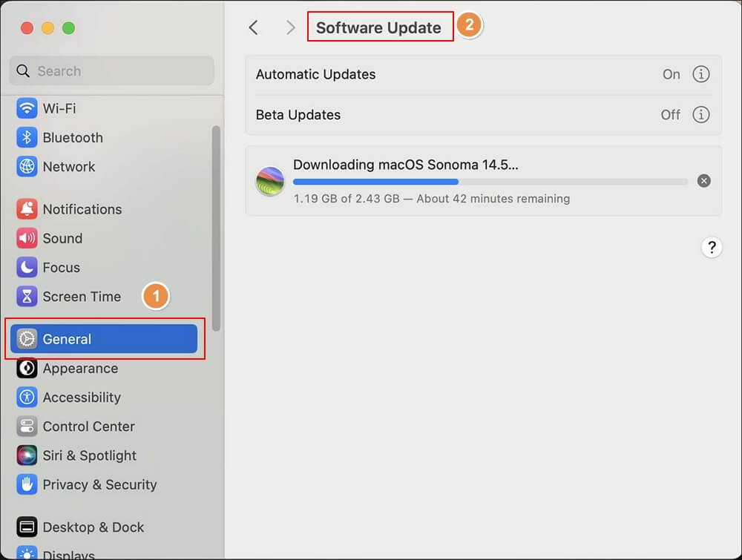This screenshot has width=742, height=560.
Task: Click into the Search field
Action: tap(112, 71)
